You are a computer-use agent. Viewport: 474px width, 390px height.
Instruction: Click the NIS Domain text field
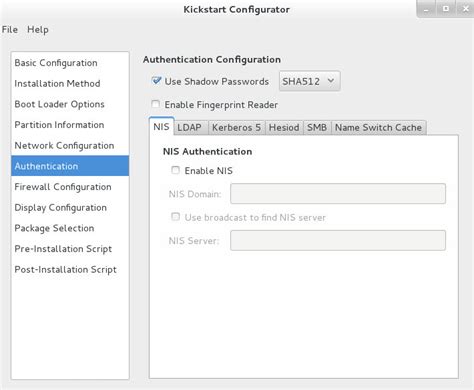338,193
